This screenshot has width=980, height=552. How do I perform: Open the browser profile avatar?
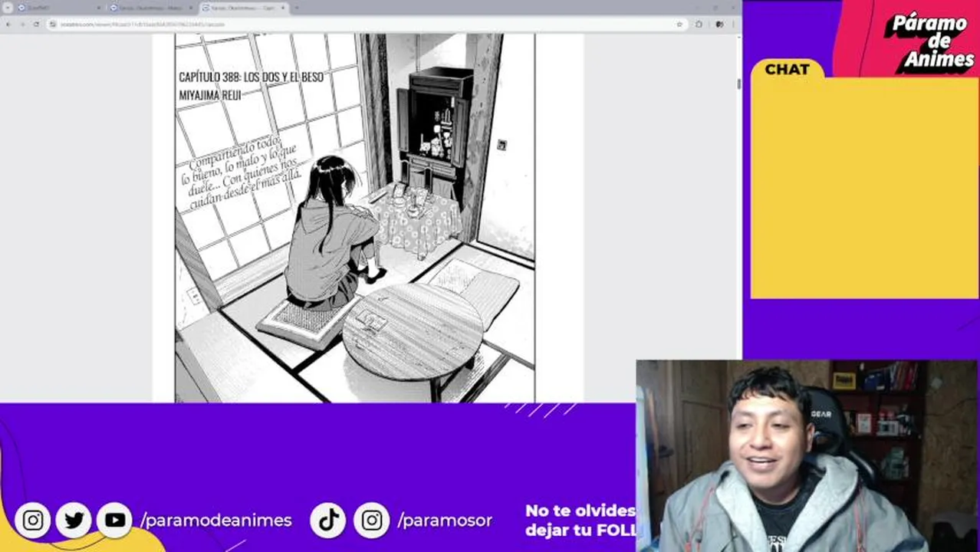coord(719,25)
